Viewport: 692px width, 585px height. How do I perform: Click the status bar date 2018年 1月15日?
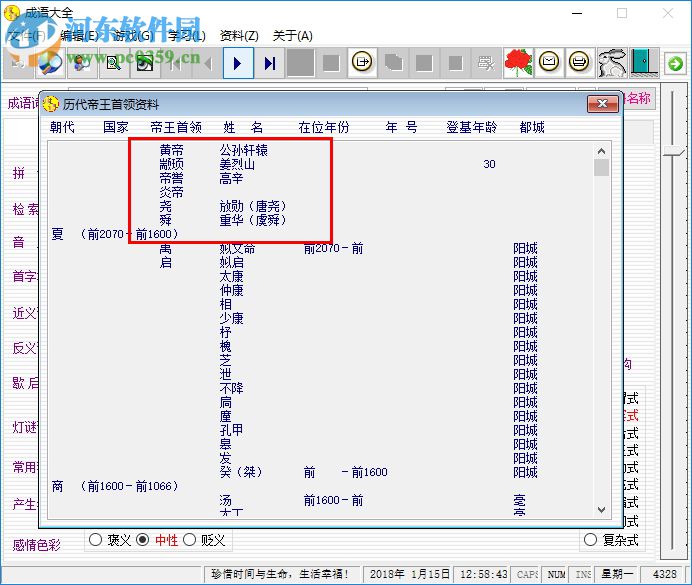pyautogui.click(x=409, y=574)
